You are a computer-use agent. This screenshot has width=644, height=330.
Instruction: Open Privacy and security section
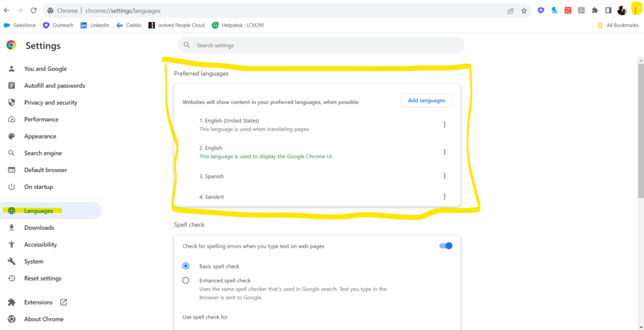(x=52, y=103)
